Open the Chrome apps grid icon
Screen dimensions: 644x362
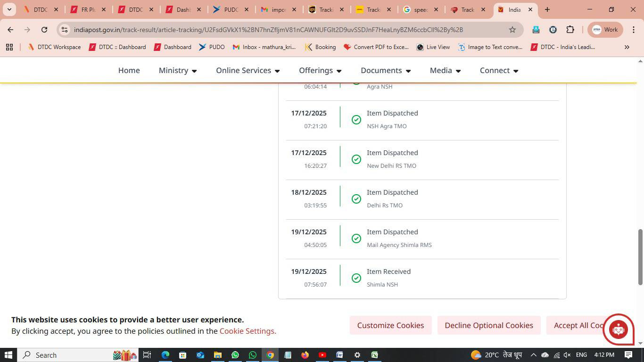pyautogui.click(x=9, y=47)
